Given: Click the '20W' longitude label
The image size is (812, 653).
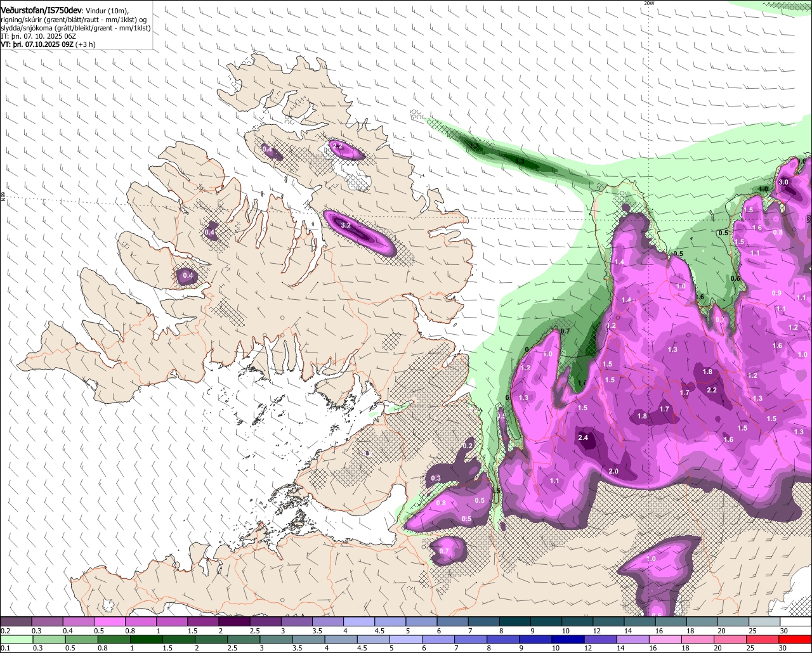Looking at the screenshot, I should tap(648, 3).
